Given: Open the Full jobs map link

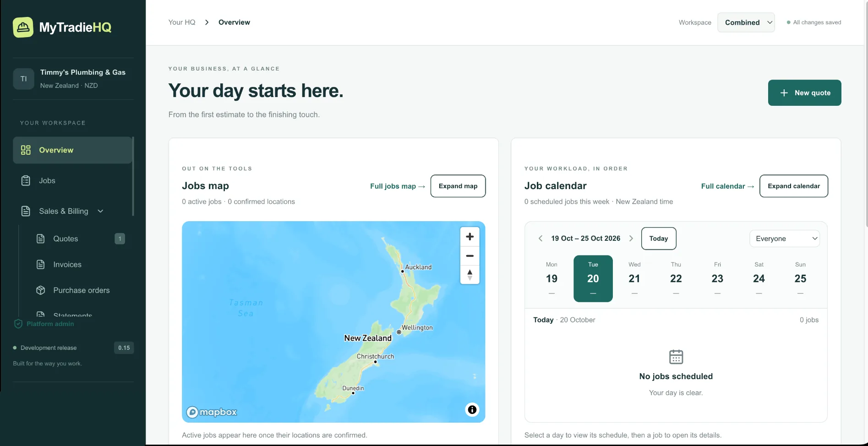Looking at the screenshot, I should tap(398, 186).
